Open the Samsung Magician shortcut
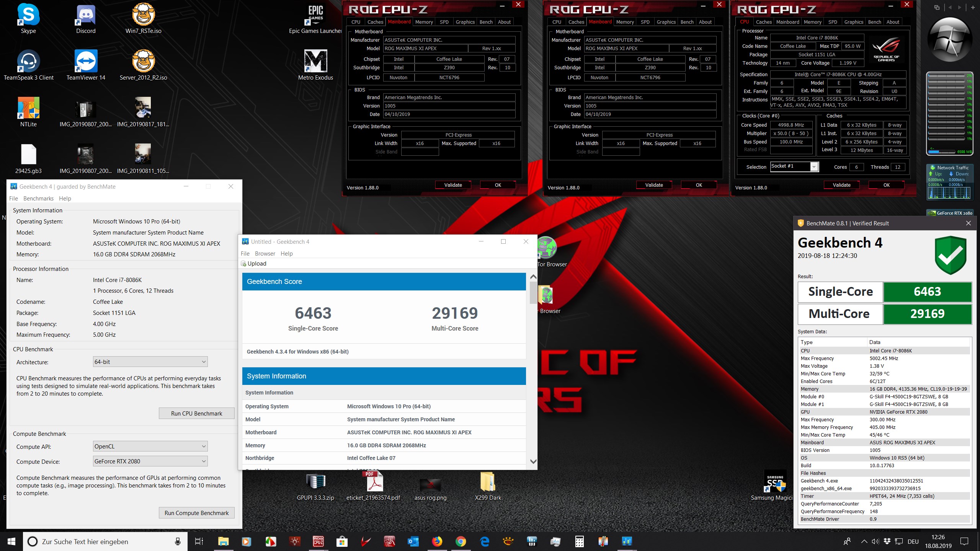 (772, 486)
